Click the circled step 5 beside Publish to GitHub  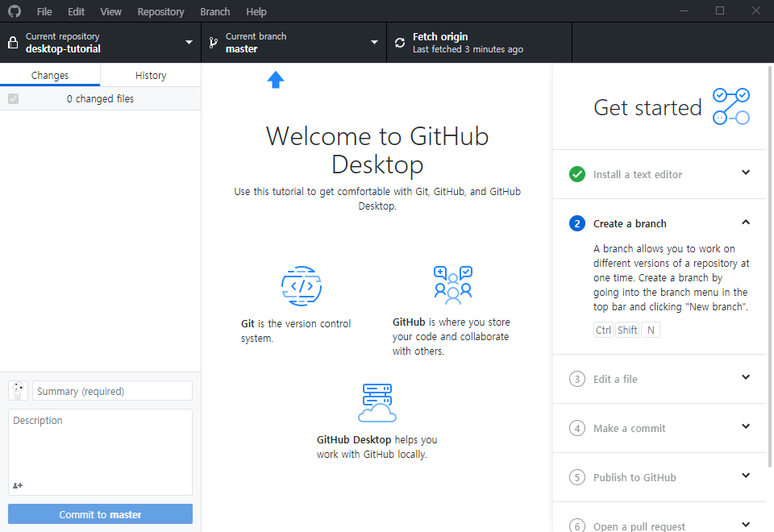pyautogui.click(x=577, y=477)
